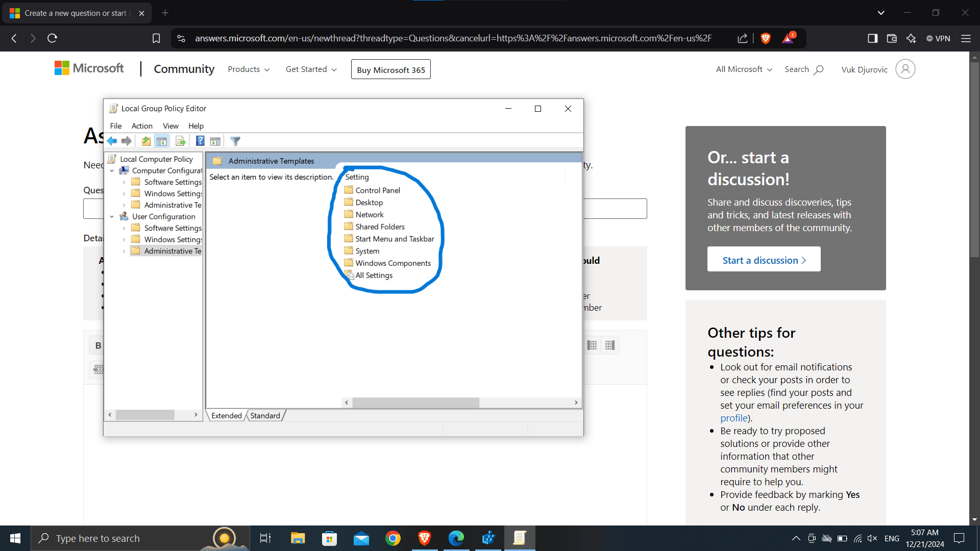Click the Buy Microsoft 365 button

point(391,69)
